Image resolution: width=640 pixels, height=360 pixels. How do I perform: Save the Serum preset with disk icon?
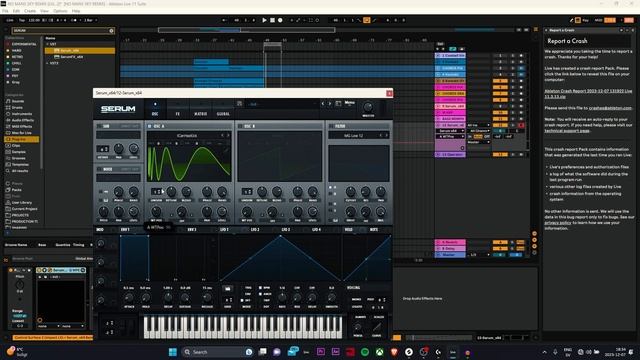[x=240, y=104]
